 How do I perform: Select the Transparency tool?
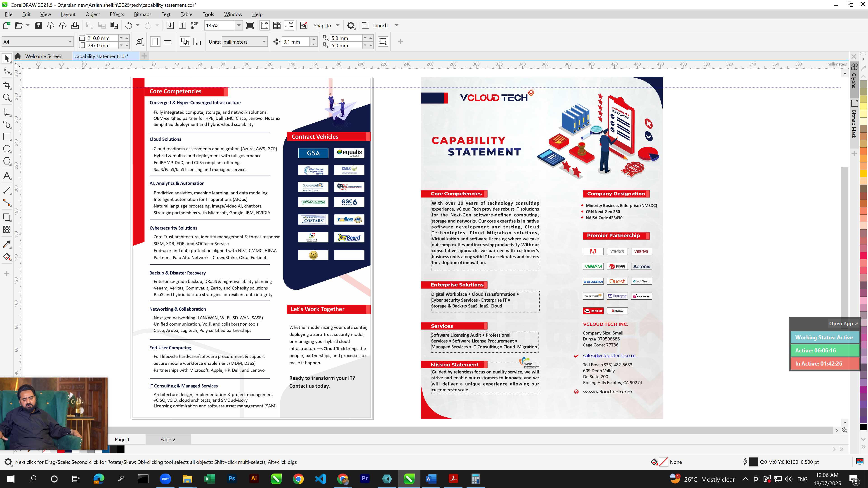point(7,229)
